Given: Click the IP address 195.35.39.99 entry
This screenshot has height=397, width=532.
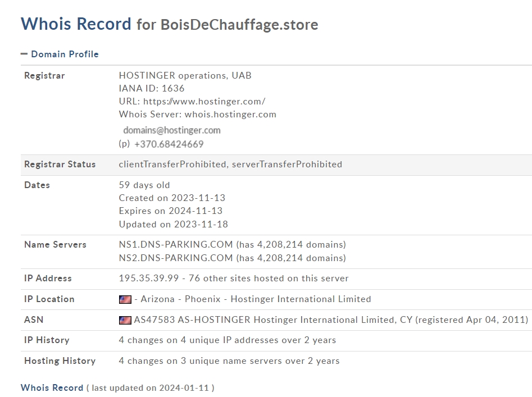Looking at the screenshot, I should click(149, 278).
